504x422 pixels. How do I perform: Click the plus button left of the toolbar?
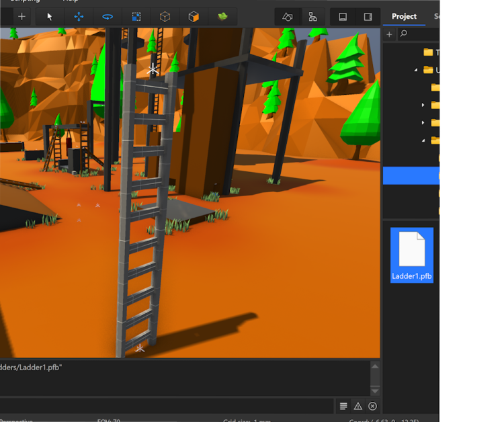pos(22,17)
